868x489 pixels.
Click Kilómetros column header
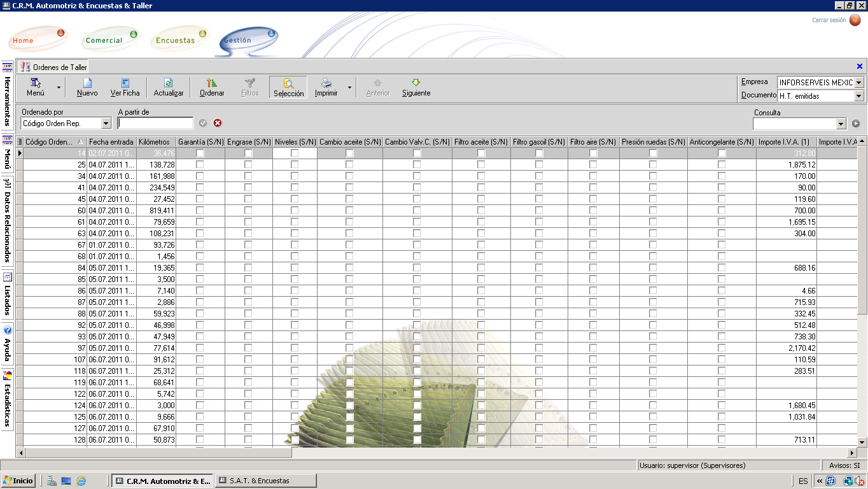(156, 141)
